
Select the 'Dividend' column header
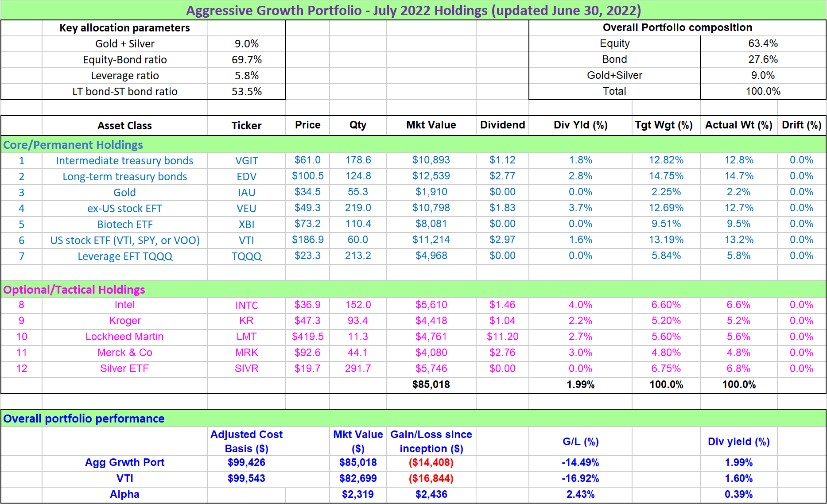point(502,125)
